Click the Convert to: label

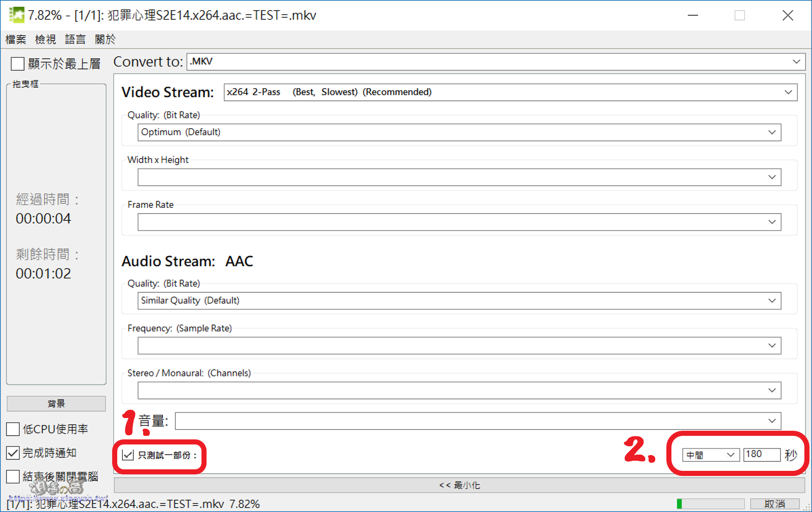click(x=148, y=62)
